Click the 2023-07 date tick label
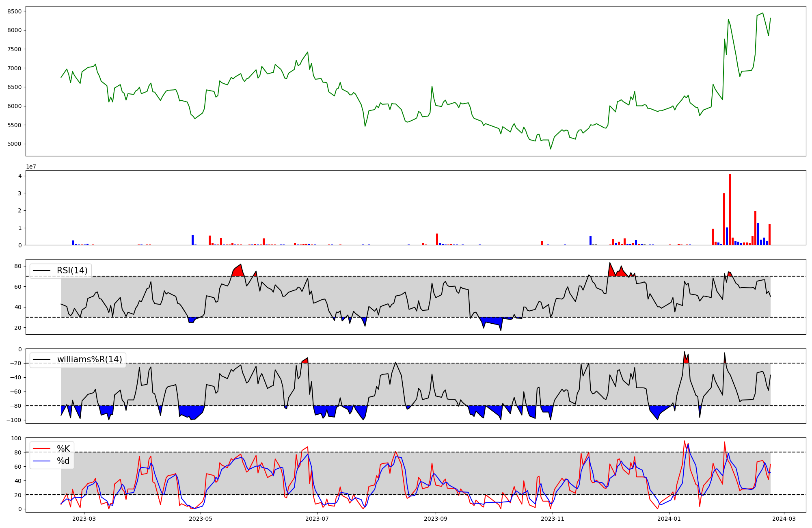Screen dimensions: 812x528 click(x=317, y=519)
